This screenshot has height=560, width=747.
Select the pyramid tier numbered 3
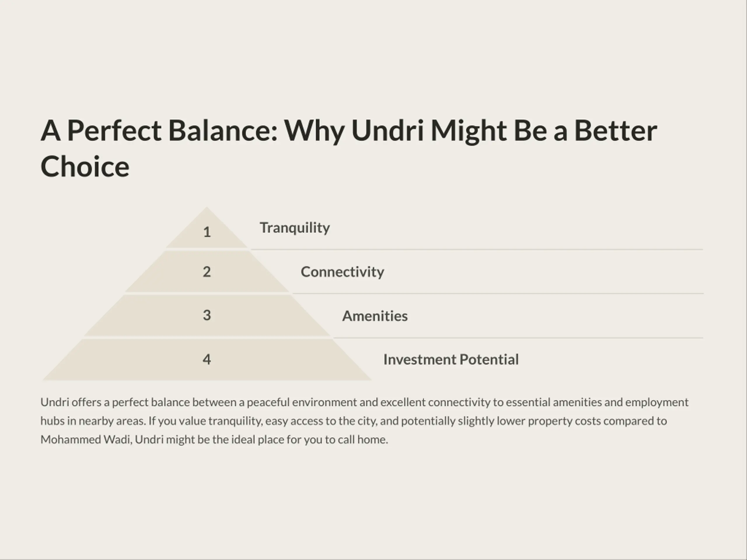pos(207,315)
